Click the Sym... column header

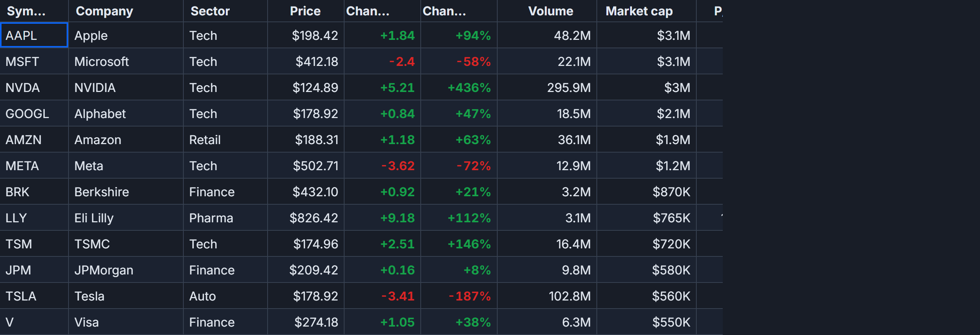click(x=34, y=11)
